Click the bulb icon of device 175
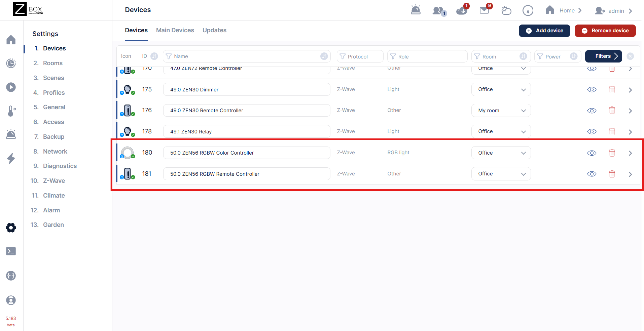 [128, 89]
